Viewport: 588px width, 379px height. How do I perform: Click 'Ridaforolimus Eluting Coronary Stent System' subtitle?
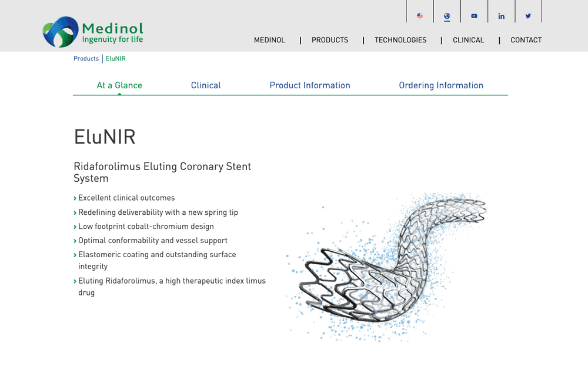pos(162,172)
